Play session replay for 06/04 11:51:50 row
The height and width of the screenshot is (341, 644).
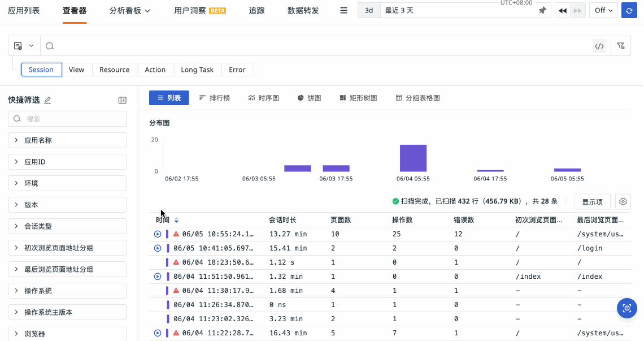pos(157,277)
